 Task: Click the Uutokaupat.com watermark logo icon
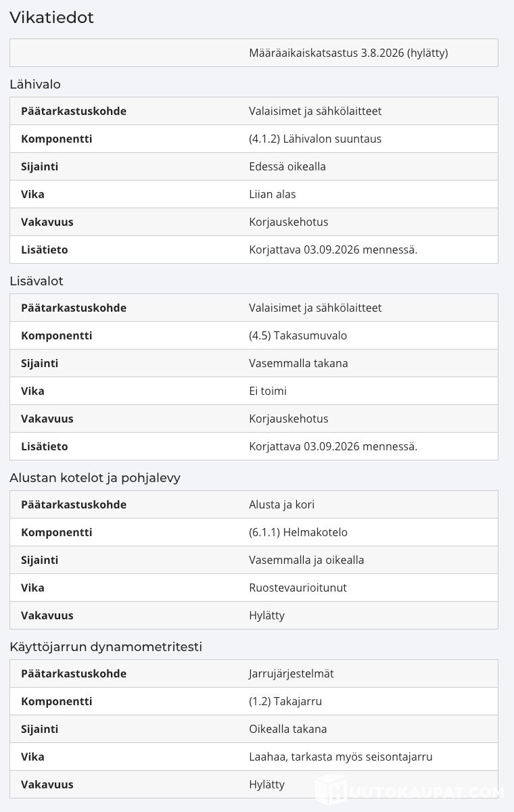[x=331, y=790]
